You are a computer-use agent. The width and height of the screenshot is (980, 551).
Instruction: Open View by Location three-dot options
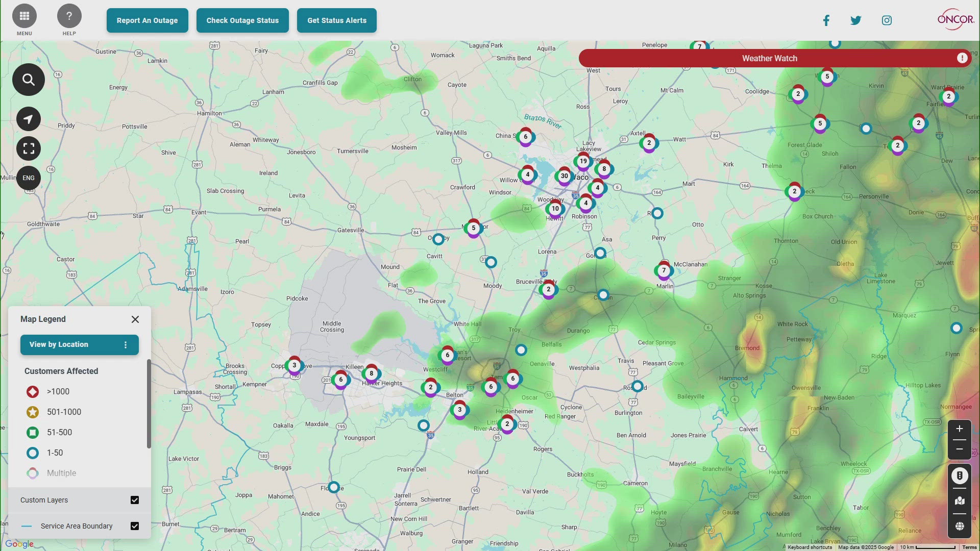126,345
